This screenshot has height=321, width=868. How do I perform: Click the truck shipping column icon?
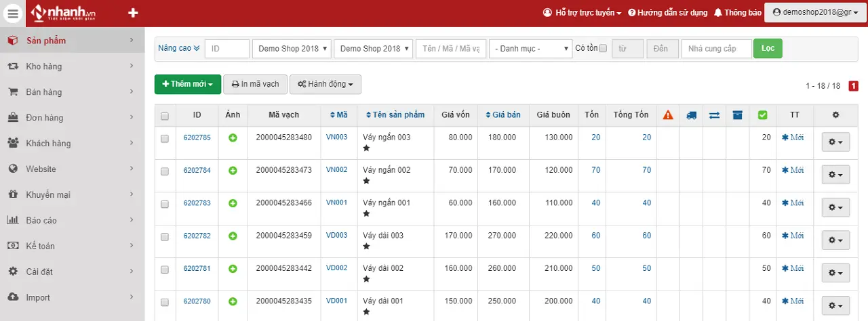pyautogui.click(x=691, y=115)
